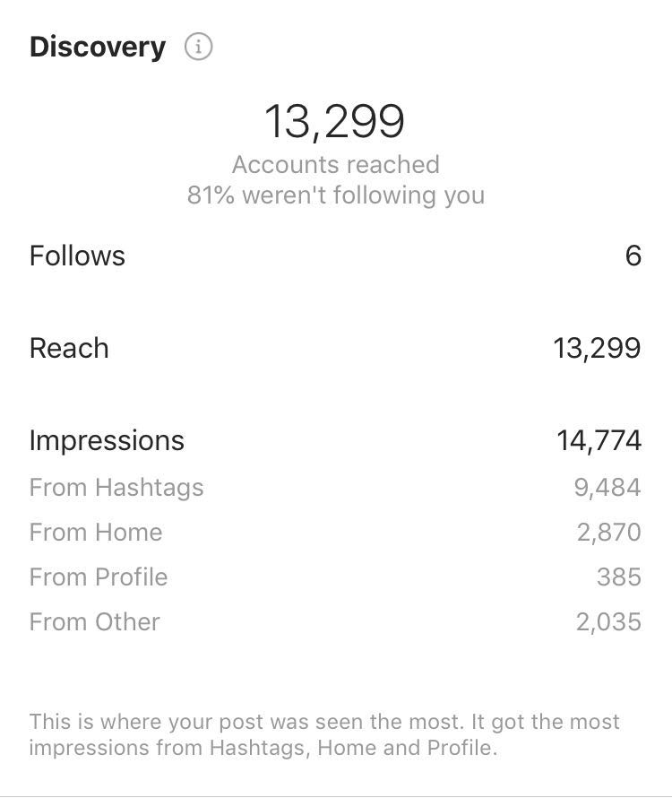Select the Follows row label

click(x=77, y=256)
